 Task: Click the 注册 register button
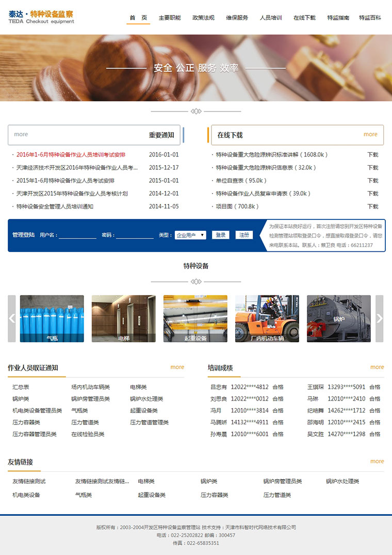click(244, 235)
